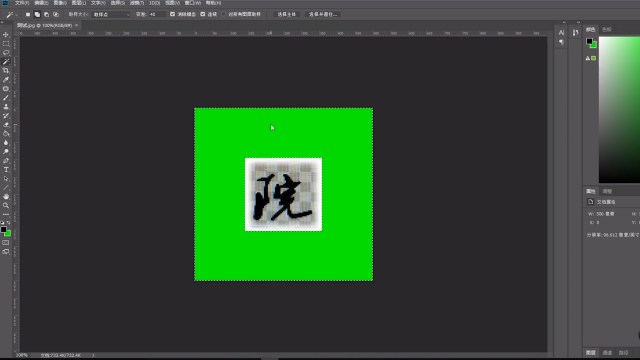Select the Dodge tool
This screenshot has height=360, width=640.
click(x=6, y=151)
